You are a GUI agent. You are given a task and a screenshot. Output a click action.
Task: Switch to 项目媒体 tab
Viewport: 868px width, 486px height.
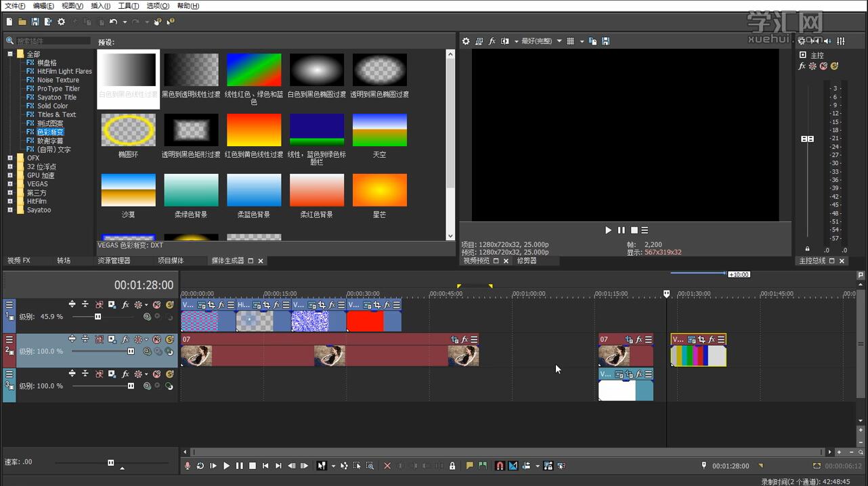pos(171,261)
